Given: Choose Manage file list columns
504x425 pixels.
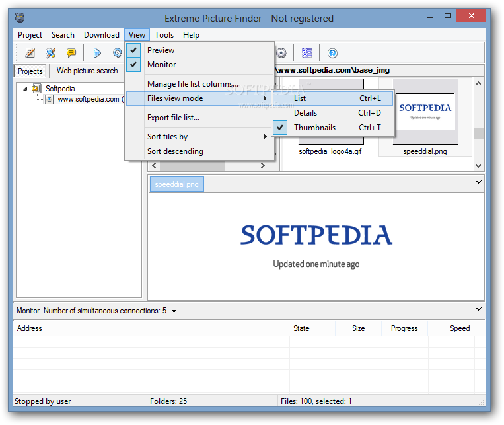Looking at the screenshot, I should [x=199, y=84].
